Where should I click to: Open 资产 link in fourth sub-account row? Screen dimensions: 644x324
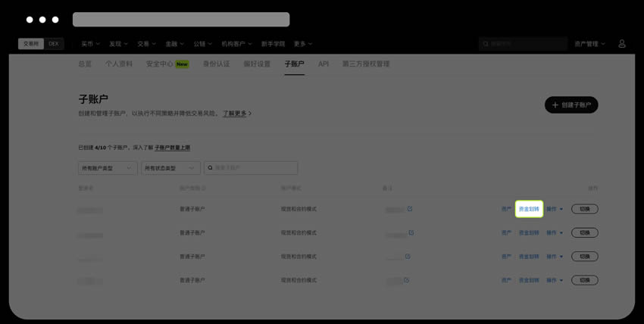506,281
